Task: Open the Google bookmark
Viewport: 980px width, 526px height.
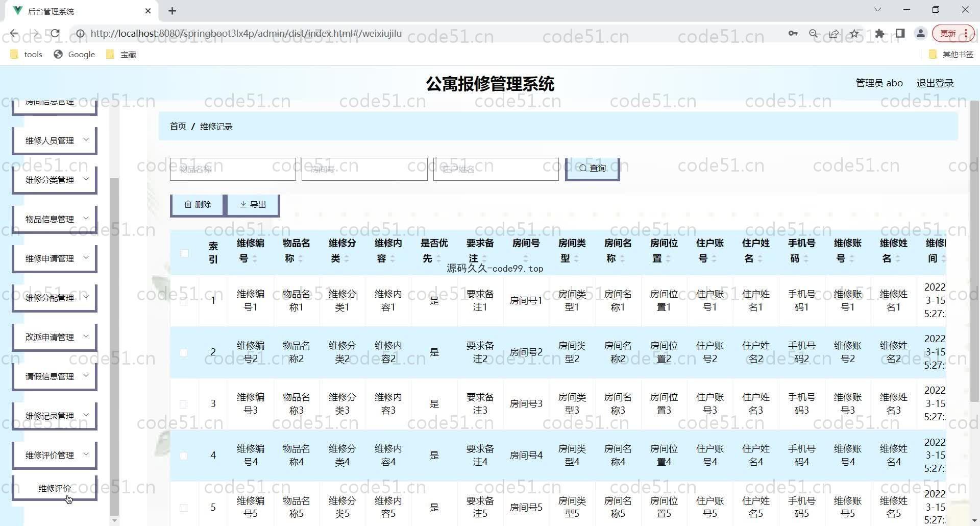Action: pos(75,54)
